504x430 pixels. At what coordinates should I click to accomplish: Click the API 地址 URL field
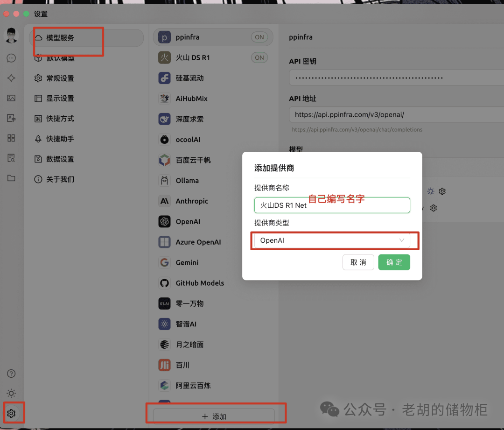tap(396, 114)
